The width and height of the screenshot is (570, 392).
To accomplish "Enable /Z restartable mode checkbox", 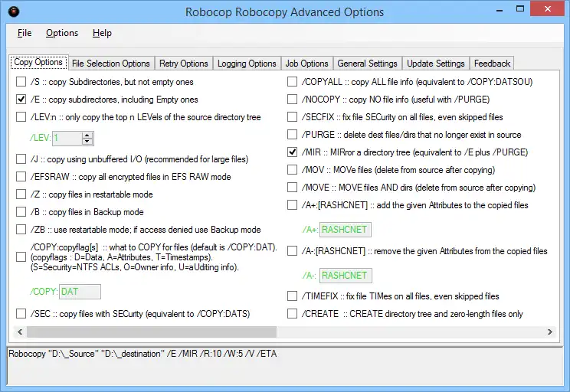I will coord(21,194).
